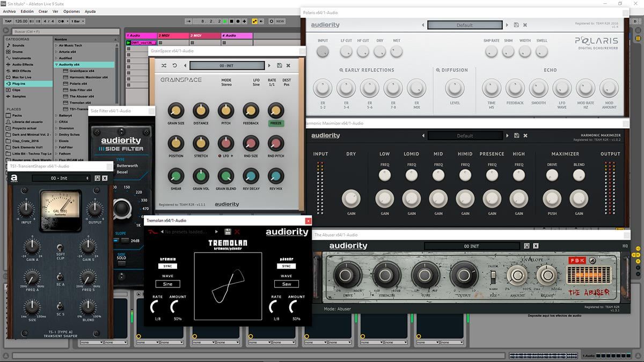Toggle the FREEZE button in GrainSpace

(276, 123)
